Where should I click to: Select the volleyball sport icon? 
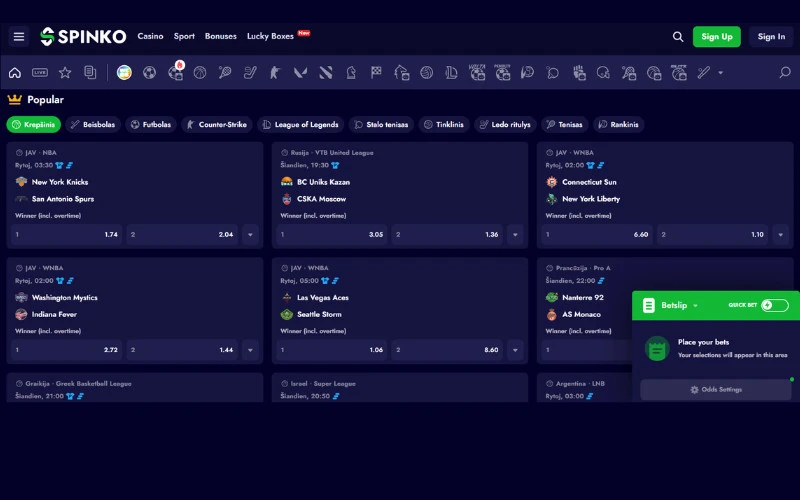(427, 73)
